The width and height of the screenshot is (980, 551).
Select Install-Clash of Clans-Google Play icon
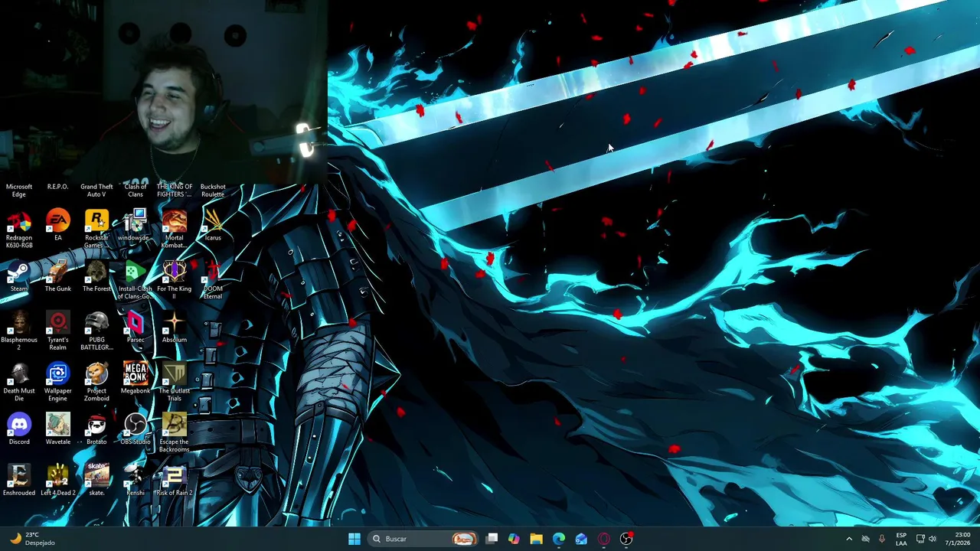click(136, 273)
